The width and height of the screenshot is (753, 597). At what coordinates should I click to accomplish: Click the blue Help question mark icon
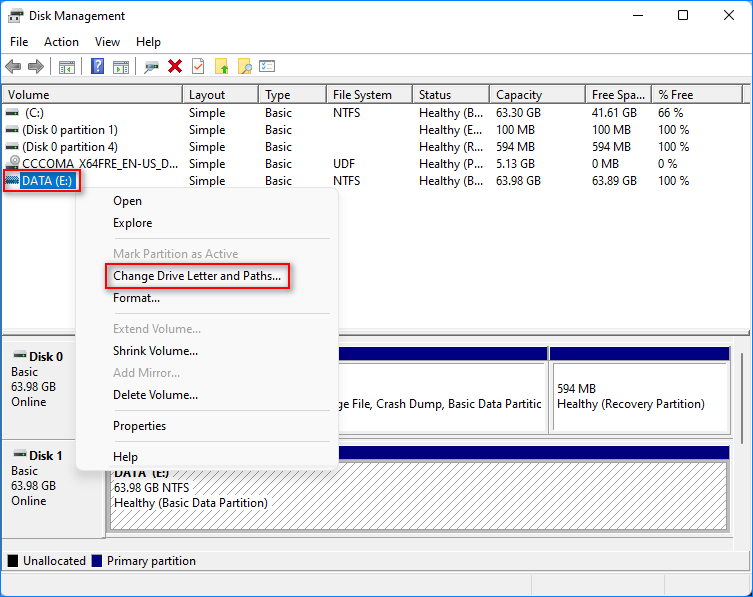[98, 67]
